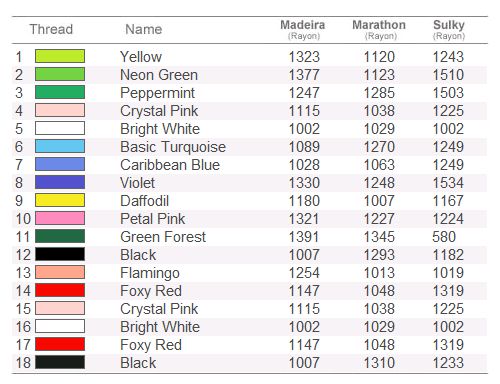Click the Thread column header
The image size is (500, 384).
(x=51, y=29)
